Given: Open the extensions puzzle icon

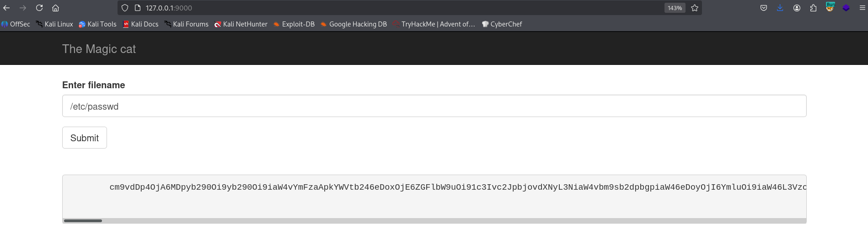Looking at the screenshot, I should tap(813, 8).
